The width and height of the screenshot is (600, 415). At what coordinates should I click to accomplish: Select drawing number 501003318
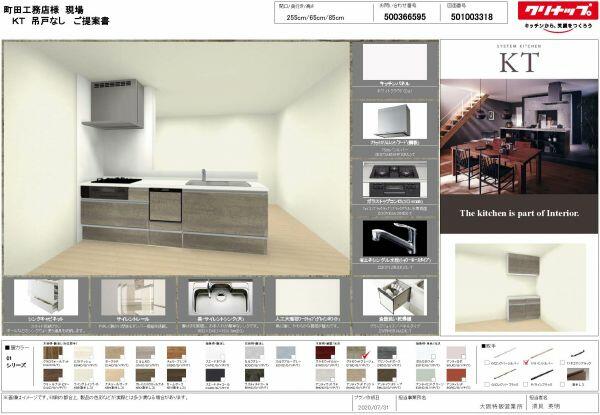point(472,17)
